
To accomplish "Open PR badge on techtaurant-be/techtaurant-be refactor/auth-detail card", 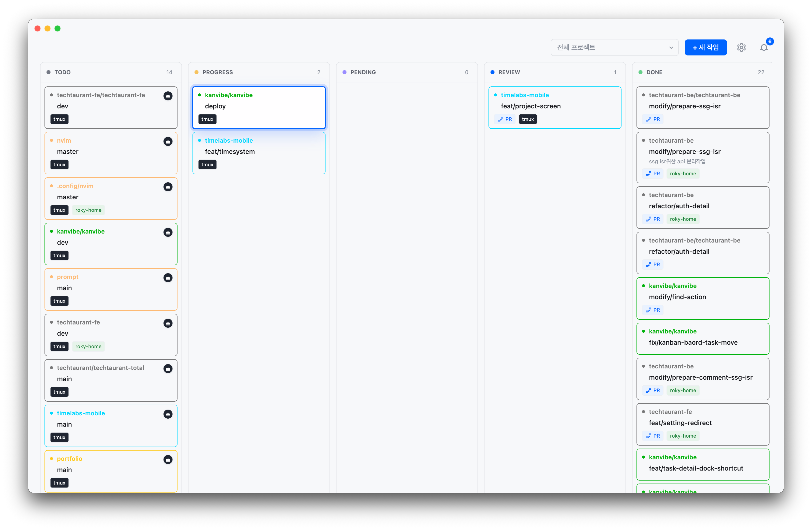I will (x=653, y=265).
